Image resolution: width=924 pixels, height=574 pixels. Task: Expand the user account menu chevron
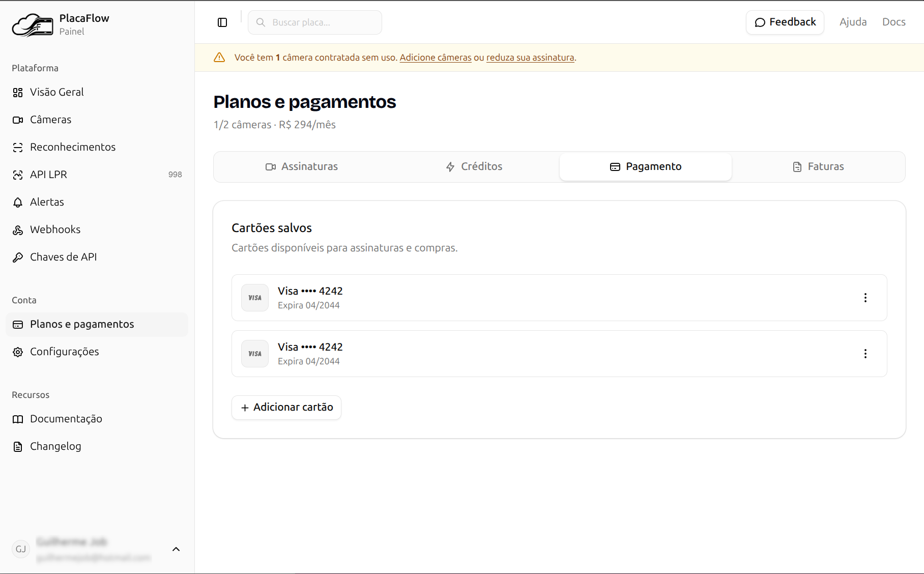point(176,549)
